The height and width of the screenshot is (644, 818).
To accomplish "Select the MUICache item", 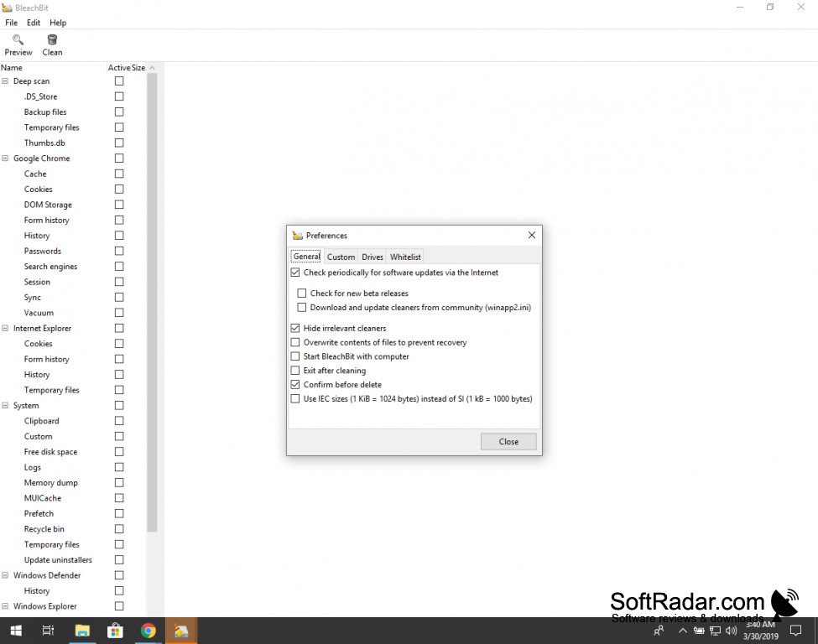I will point(43,498).
